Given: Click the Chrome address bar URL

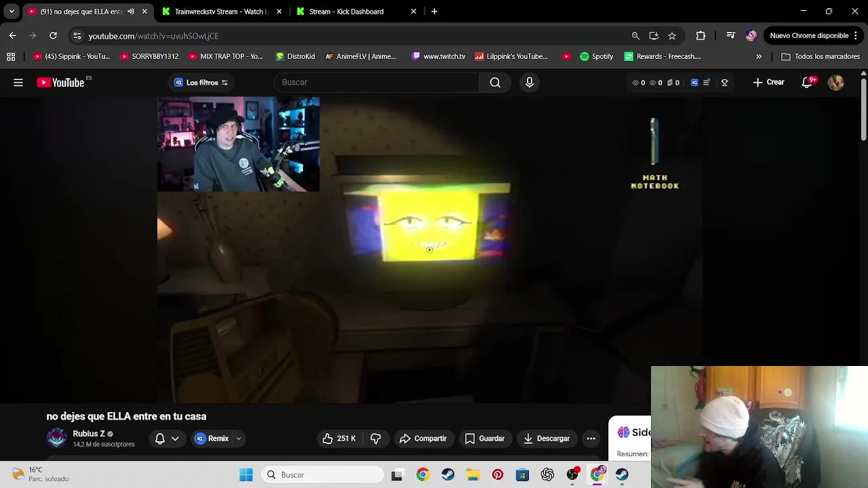Looking at the screenshot, I should (x=153, y=36).
